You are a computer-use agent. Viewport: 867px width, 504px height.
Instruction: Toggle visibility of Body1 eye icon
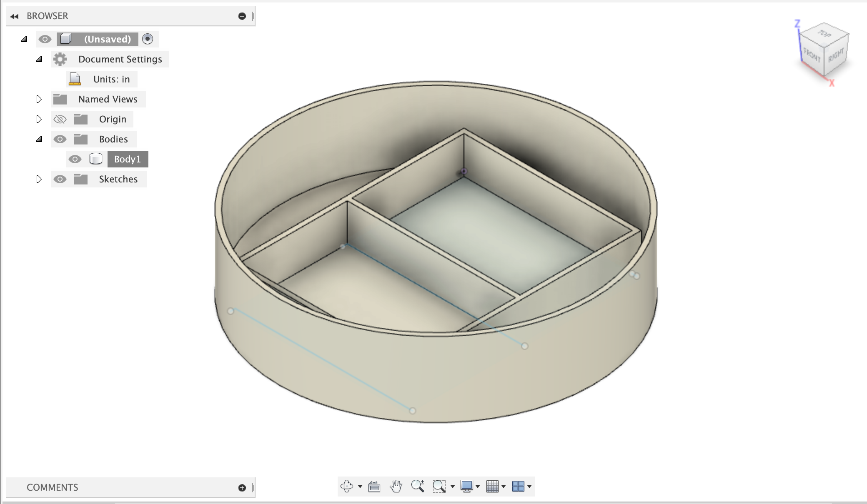pos(75,159)
